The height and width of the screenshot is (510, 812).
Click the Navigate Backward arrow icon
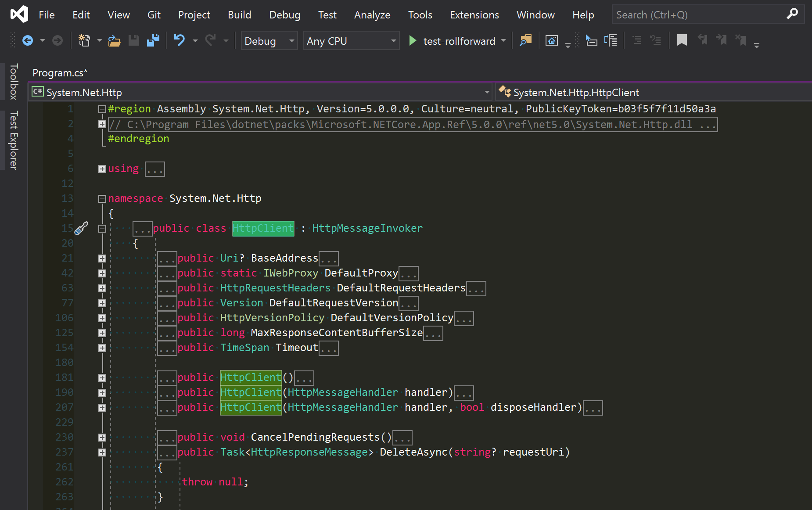(x=27, y=40)
